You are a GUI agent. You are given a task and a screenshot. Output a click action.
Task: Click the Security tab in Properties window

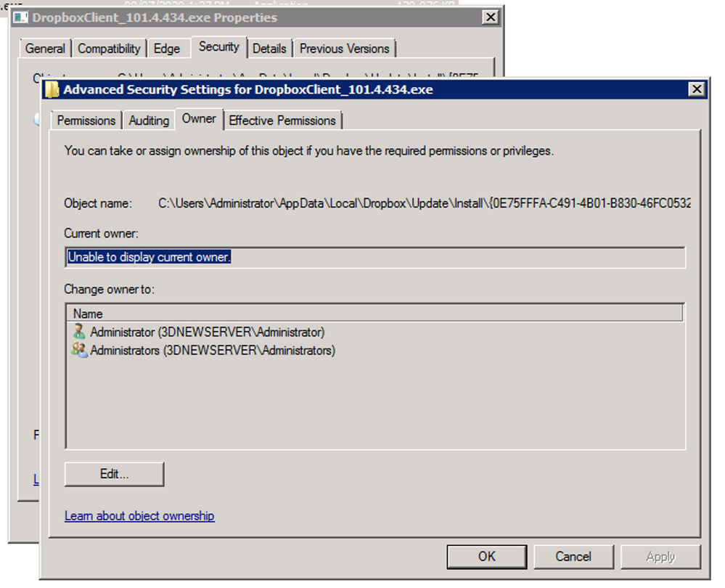click(218, 46)
